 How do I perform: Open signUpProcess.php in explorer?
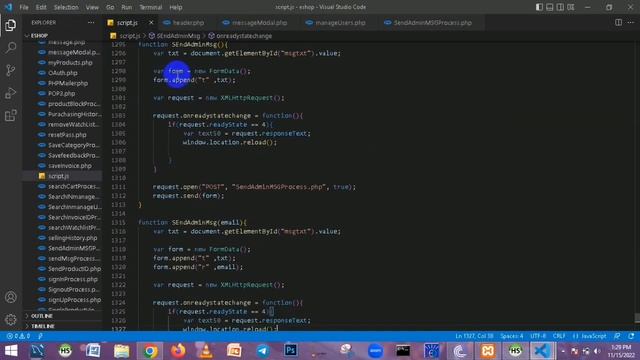tap(74, 300)
